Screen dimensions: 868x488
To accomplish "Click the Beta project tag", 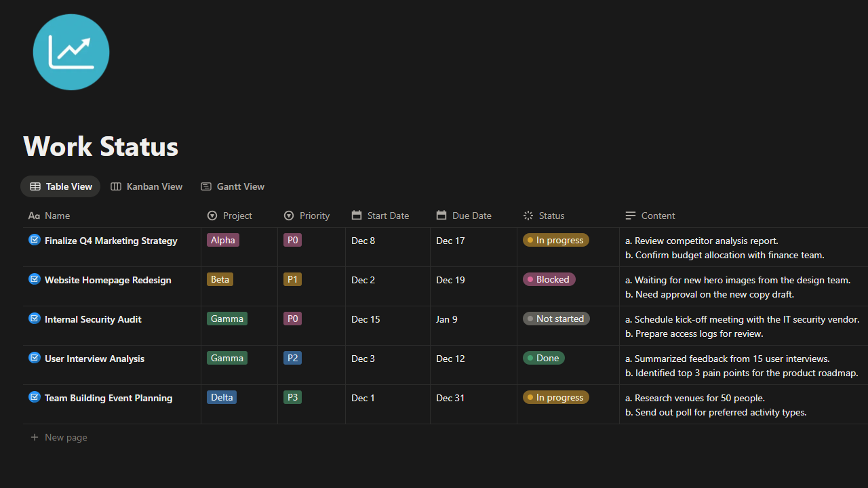I will (220, 279).
